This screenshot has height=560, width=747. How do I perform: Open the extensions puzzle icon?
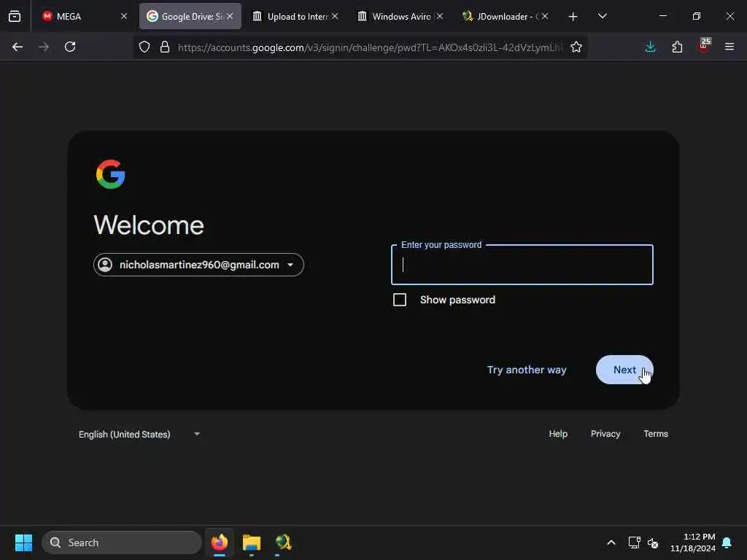coord(677,47)
